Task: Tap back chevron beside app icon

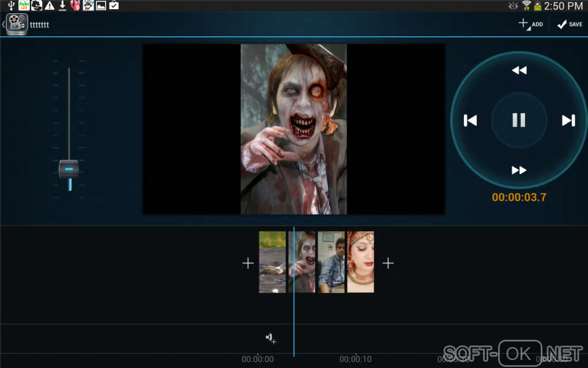Action: 3,24
